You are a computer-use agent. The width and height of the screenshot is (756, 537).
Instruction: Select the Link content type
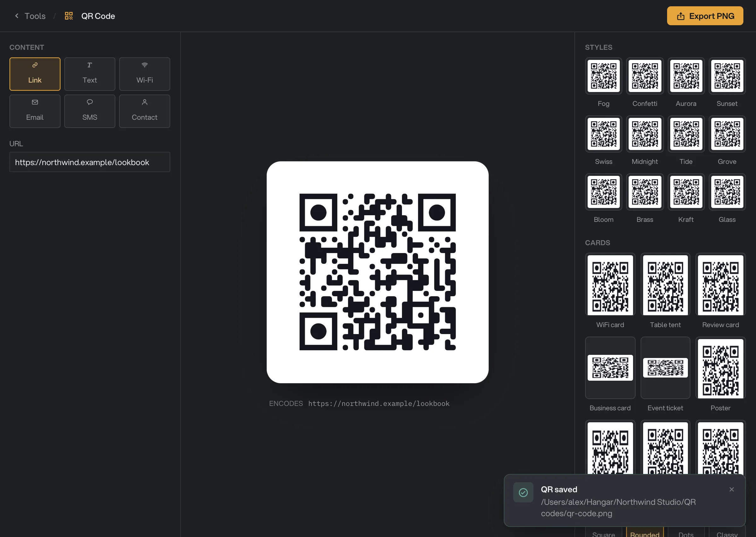point(35,74)
